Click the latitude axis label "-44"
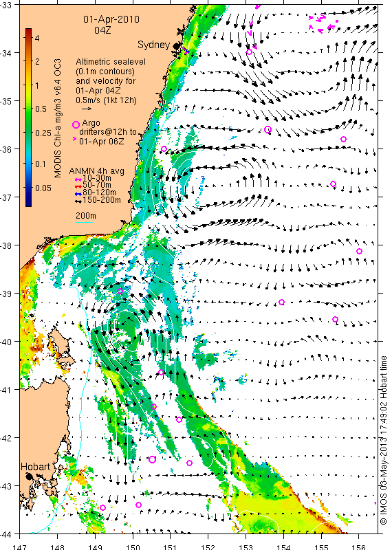Viewport: 392px width, 550px height. (6, 534)
